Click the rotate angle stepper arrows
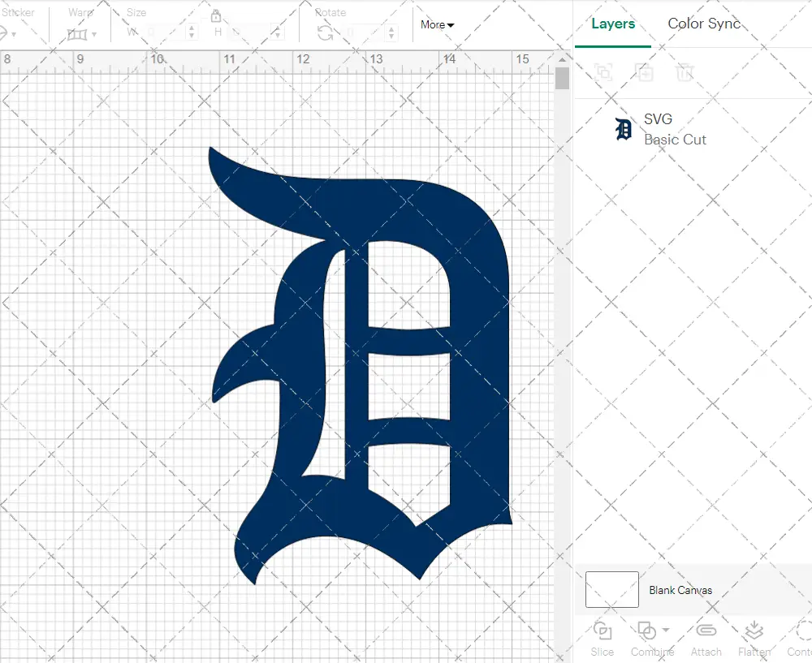812x663 pixels. tap(391, 33)
